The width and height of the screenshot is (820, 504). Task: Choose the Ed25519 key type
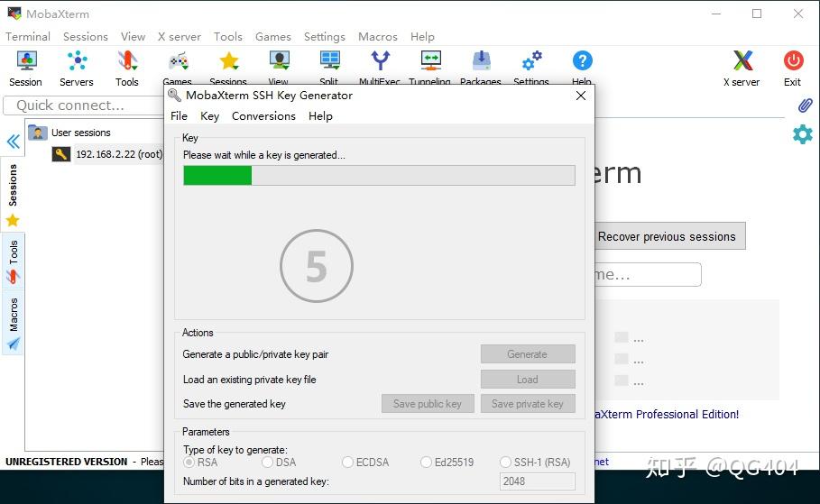click(427, 463)
